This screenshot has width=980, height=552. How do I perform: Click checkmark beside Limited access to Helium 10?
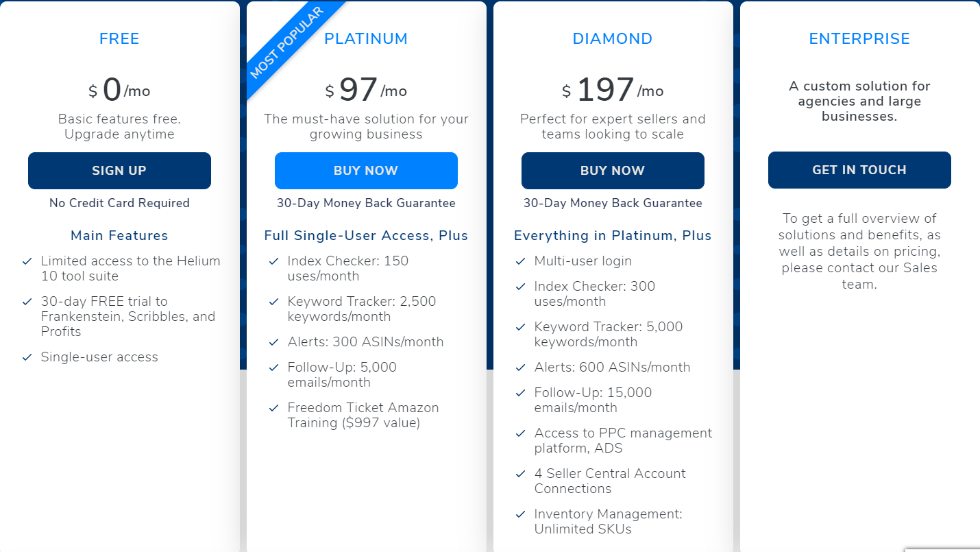27,261
